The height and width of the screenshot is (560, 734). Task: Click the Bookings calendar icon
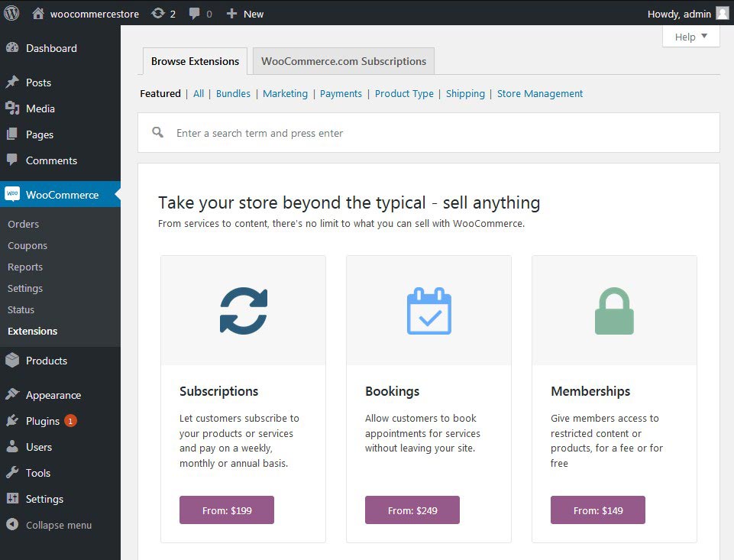[428, 309]
